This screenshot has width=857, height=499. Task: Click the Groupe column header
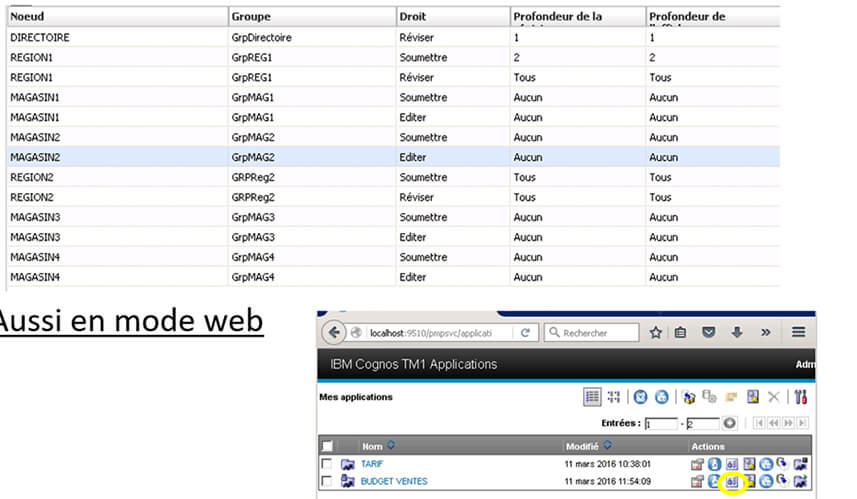(312, 16)
